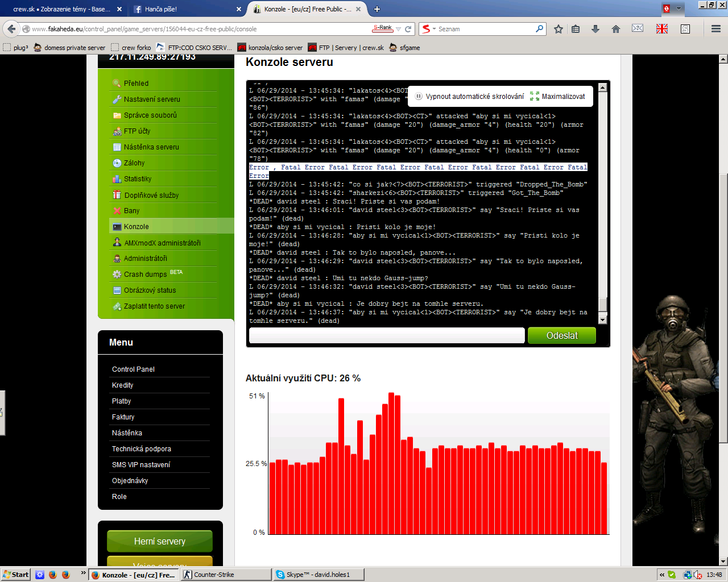Image resolution: width=728 pixels, height=582 pixels.
Task: Open Statistiky via its chart icon
Action: click(117, 179)
